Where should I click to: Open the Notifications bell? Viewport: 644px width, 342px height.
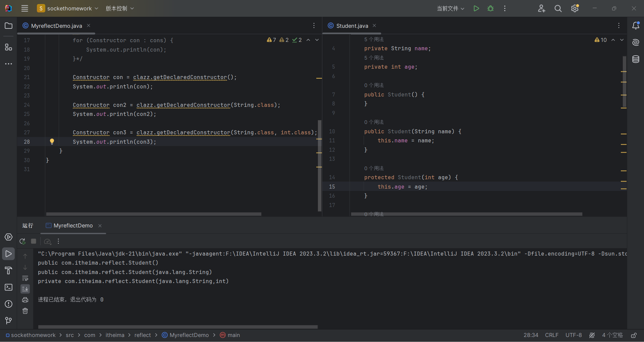coord(636,25)
